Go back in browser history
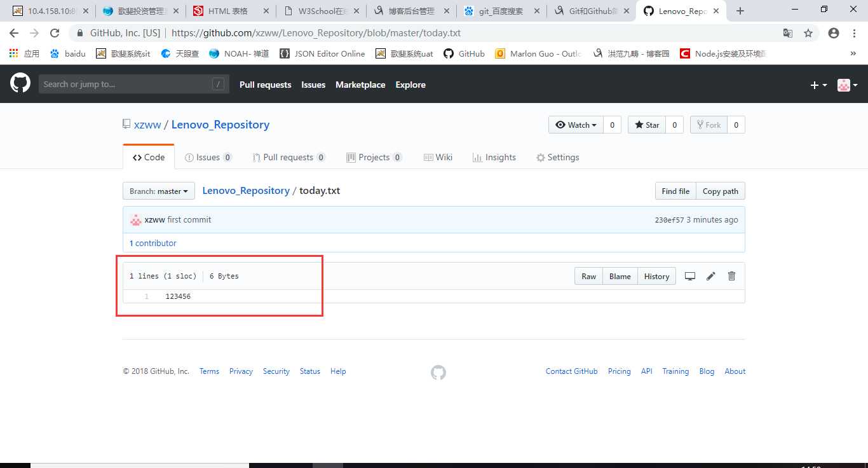The height and width of the screenshot is (468, 868). click(14, 33)
